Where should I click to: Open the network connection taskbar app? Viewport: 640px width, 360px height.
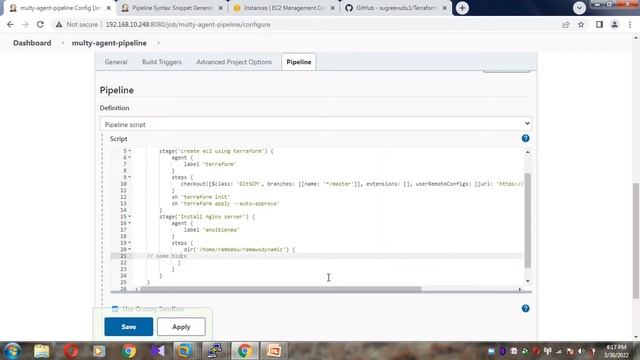(215, 351)
